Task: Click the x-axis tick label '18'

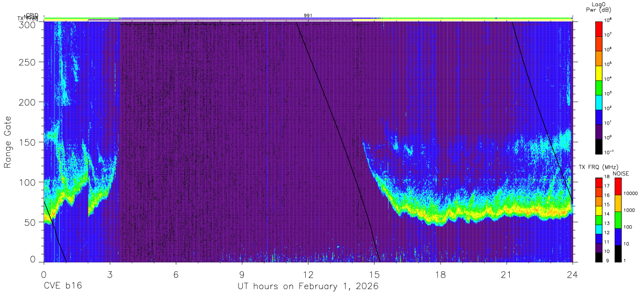Action: (x=441, y=274)
